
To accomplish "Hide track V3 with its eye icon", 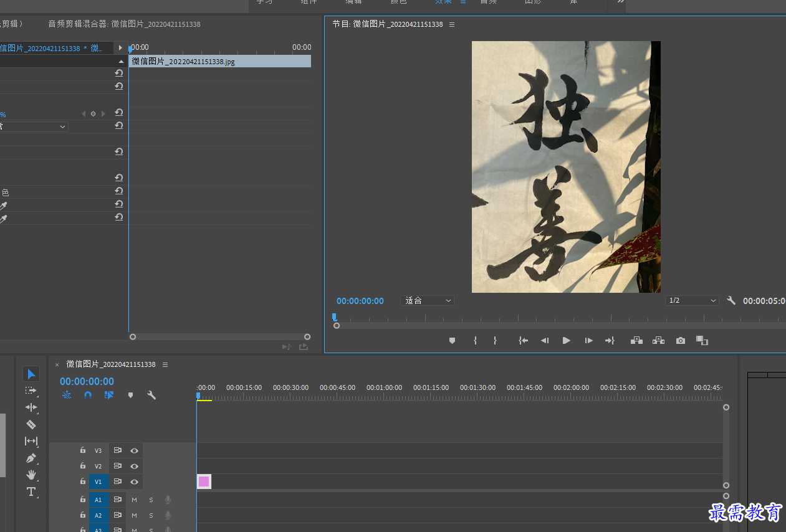I will [134, 450].
